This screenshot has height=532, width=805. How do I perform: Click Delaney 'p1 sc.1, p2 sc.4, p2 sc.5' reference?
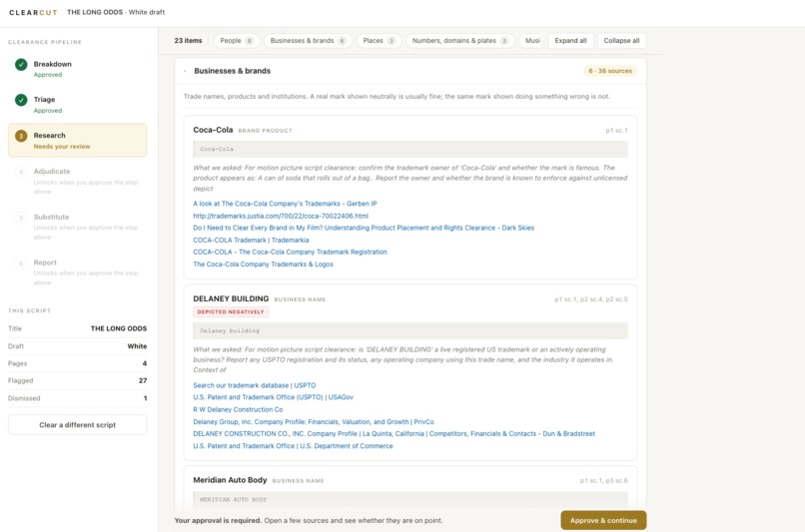point(591,299)
